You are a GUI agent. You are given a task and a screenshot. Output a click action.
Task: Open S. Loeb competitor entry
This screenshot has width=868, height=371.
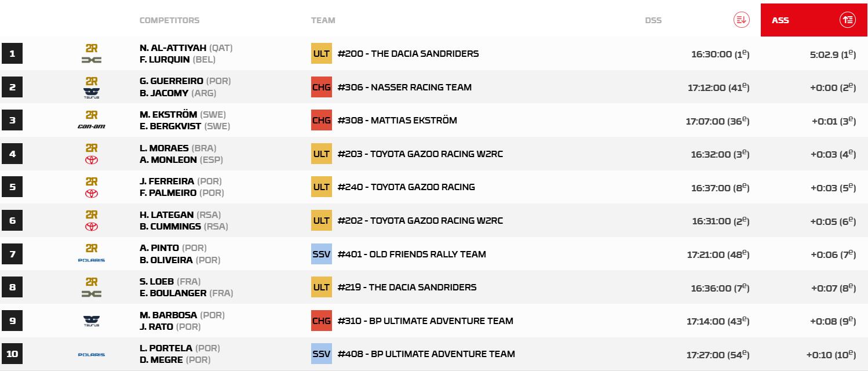coord(156,282)
